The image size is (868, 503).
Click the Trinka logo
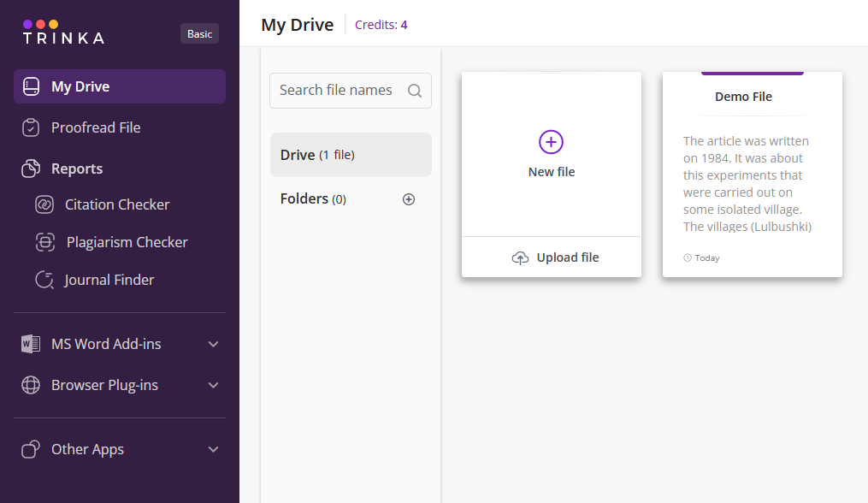[x=63, y=33]
